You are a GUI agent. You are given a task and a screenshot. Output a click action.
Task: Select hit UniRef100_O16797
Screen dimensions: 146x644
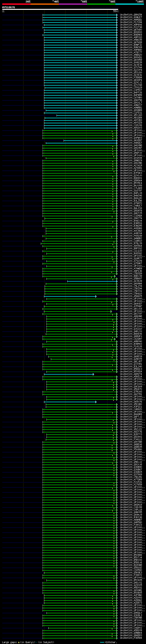coord(131,191)
